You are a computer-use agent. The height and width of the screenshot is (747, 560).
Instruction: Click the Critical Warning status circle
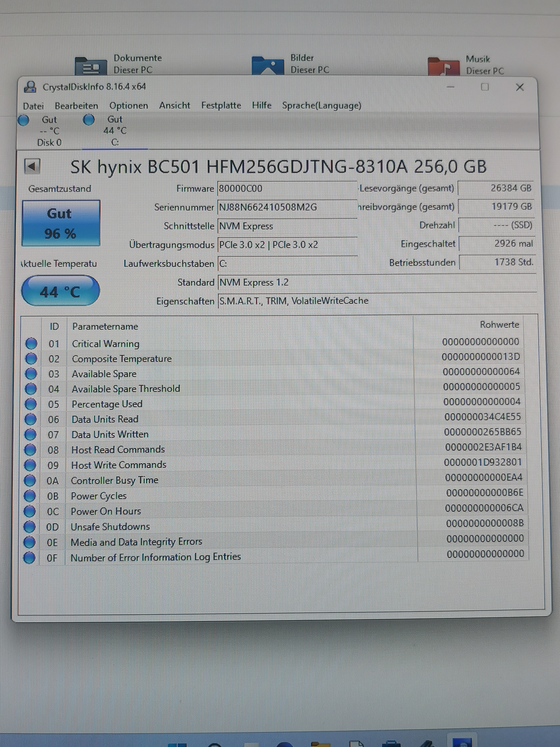pyautogui.click(x=31, y=343)
